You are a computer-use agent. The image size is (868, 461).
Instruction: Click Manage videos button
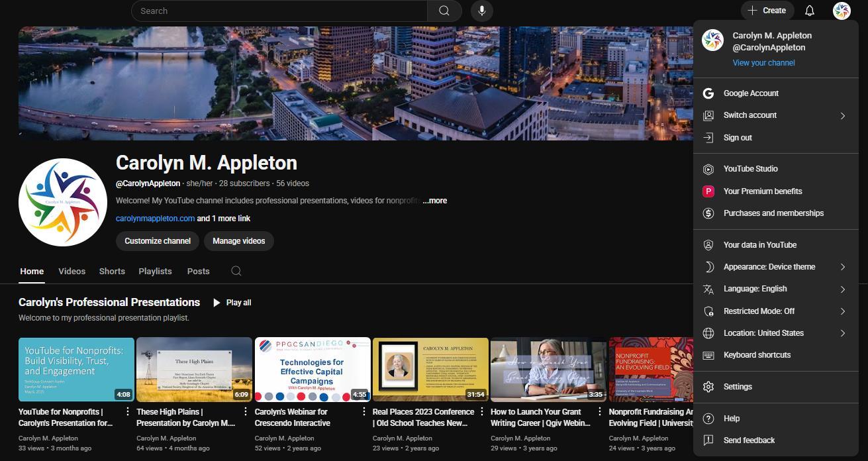point(239,241)
